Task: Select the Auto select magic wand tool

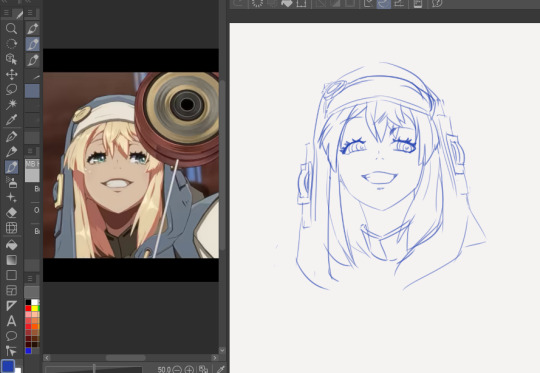Action: coord(11,104)
